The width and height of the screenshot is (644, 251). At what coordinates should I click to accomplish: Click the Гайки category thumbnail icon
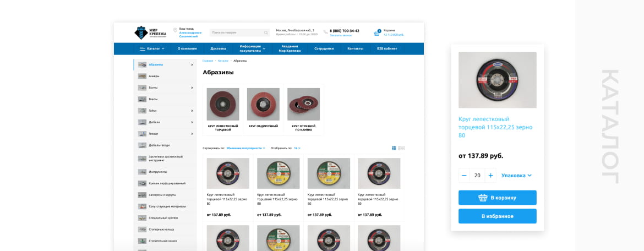coord(142,111)
